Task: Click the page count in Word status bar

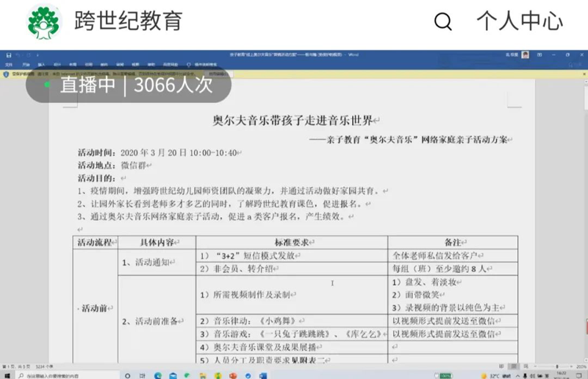Action: pyautogui.click(x=16, y=366)
